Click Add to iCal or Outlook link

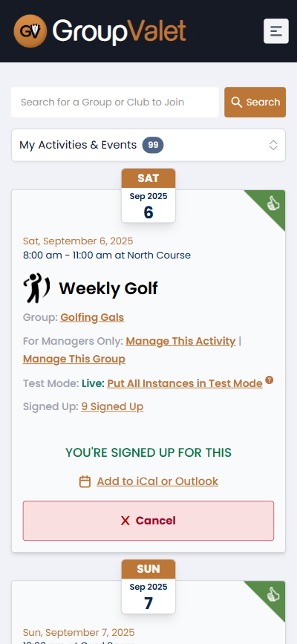click(157, 481)
